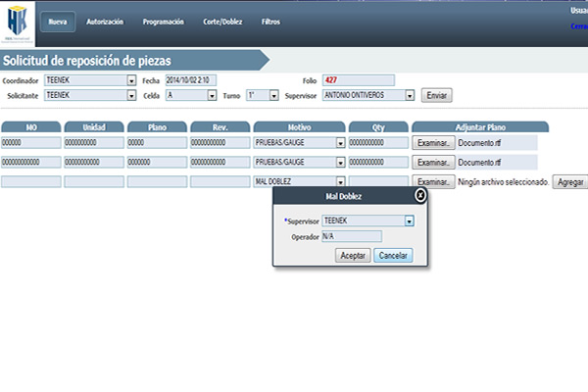
Task: Open the Corte/Doblez tab
Action: (x=223, y=21)
